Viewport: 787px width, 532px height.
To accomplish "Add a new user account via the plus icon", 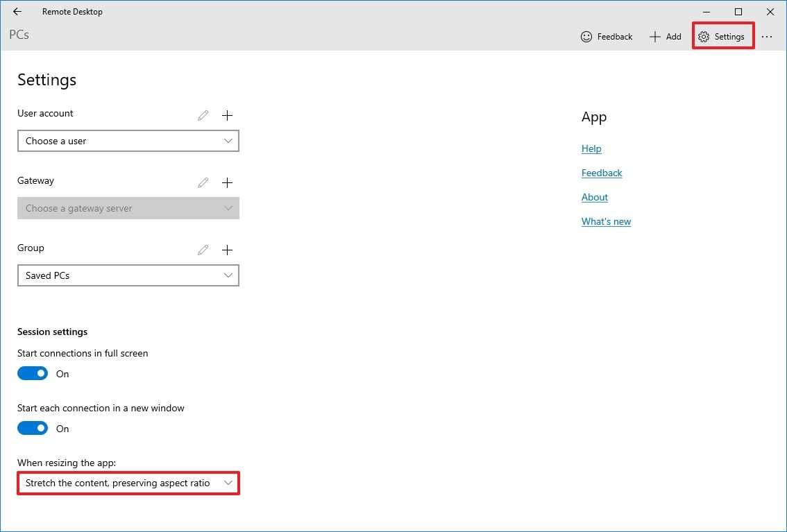I will (227, 115).
